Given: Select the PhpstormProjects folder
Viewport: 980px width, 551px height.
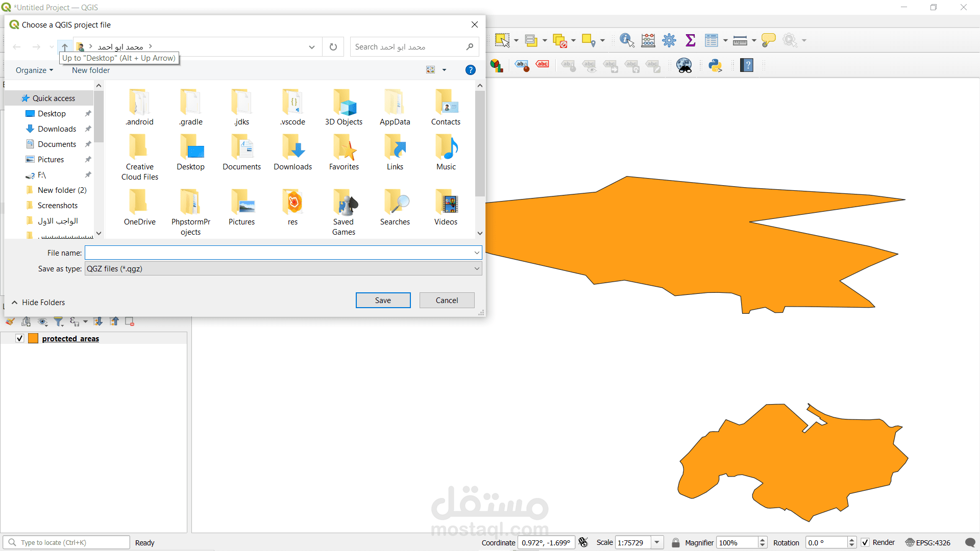Looking at the screenshot, I should click(x=190, y=212).
